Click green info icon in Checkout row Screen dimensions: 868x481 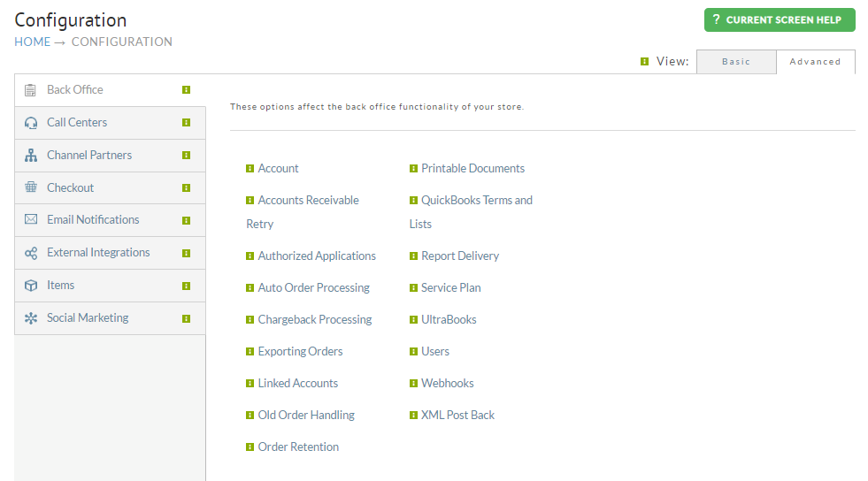pos(187,188)
